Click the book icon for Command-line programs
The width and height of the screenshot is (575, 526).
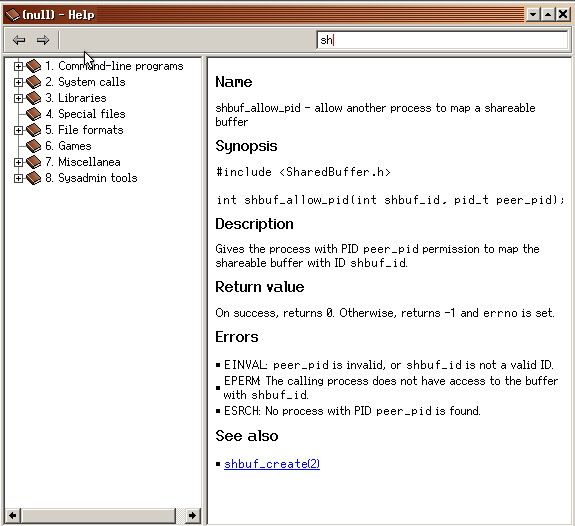tap(33, 66)
